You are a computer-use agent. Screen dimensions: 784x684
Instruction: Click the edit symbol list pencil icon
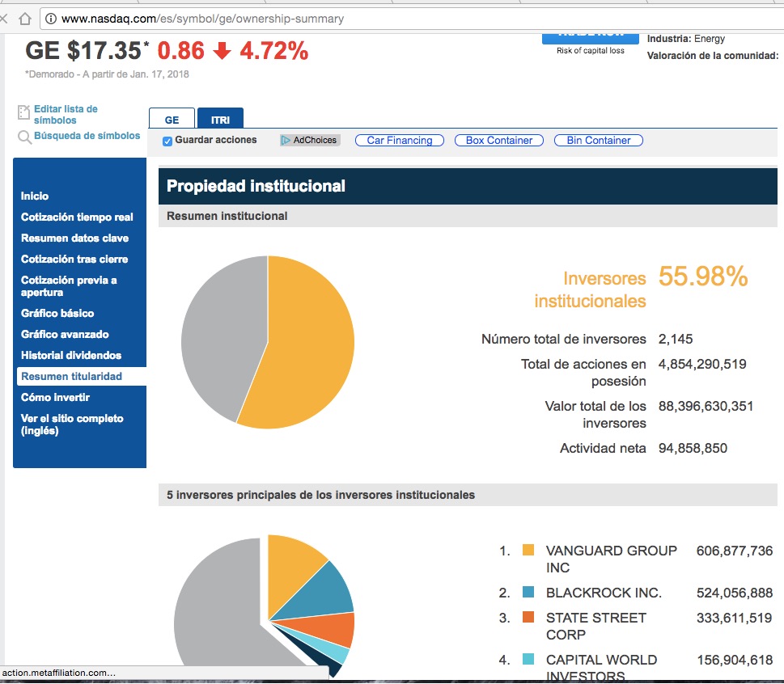coord(23,114)
